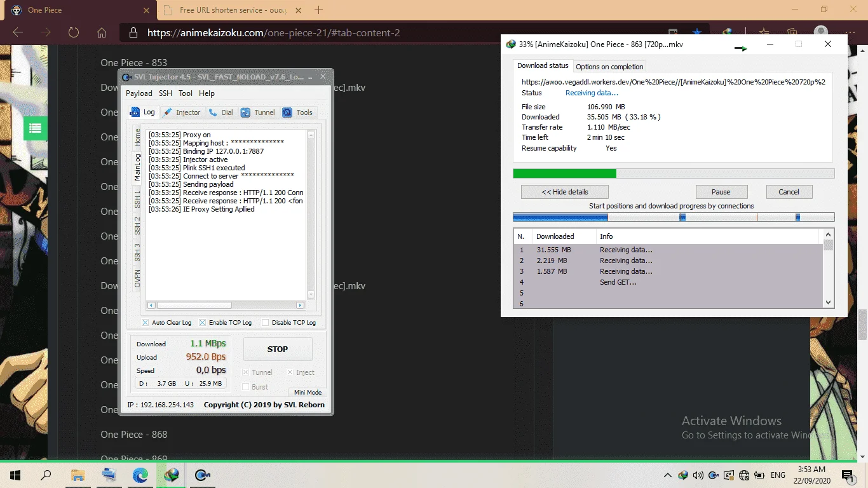Click the green download progress bar
The height and width of the screenshot is (488, 868).
click(x=674, y=173)
